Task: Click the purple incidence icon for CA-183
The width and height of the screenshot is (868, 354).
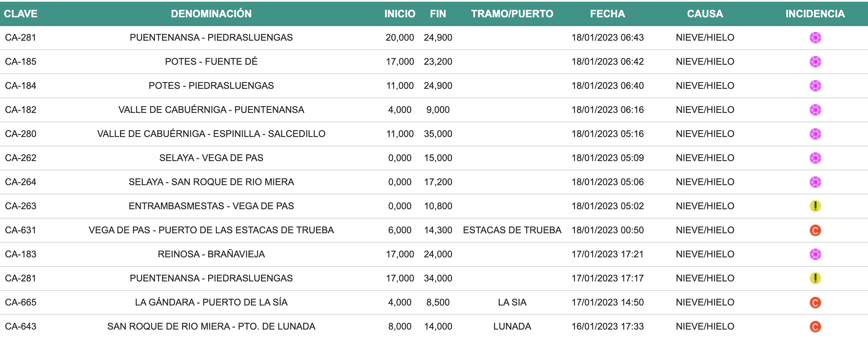Action: (x=815, y=254)
